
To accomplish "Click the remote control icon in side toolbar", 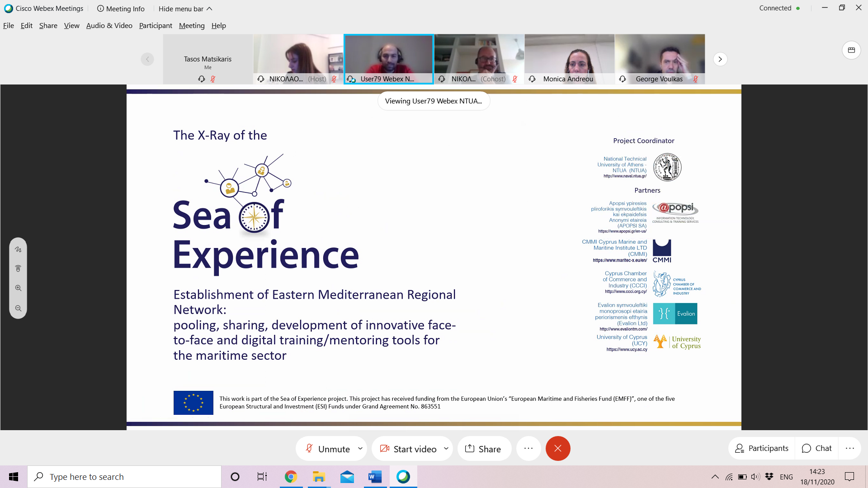I will coord(18,268).
